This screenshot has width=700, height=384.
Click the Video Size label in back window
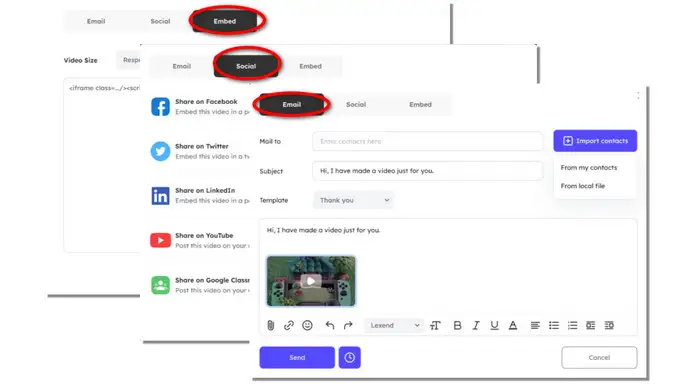click(80, 60)
